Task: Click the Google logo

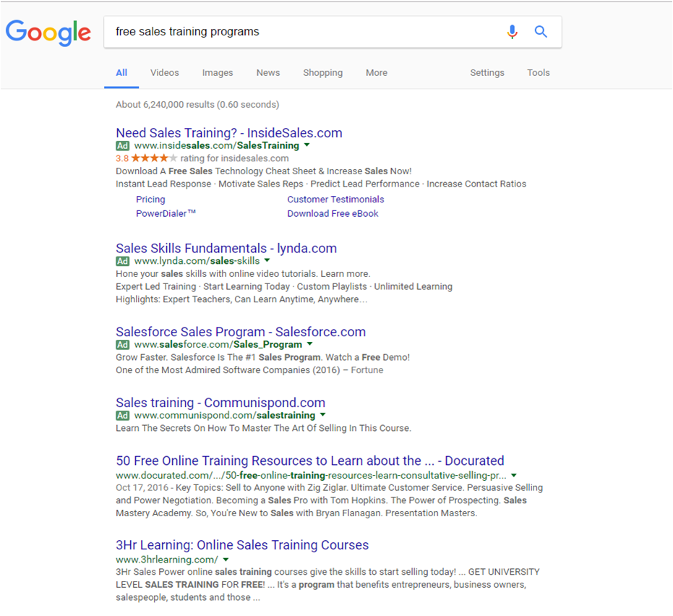Action: 48,33
